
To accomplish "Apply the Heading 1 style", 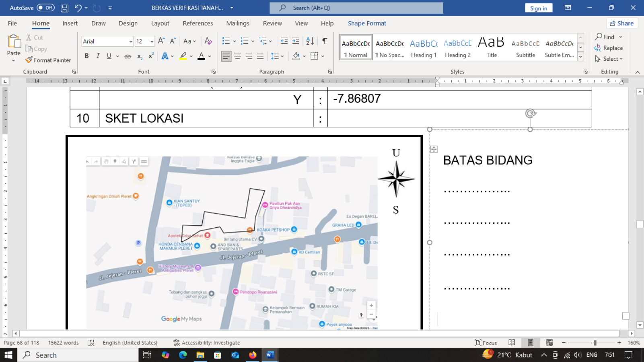I will [424, 47].
